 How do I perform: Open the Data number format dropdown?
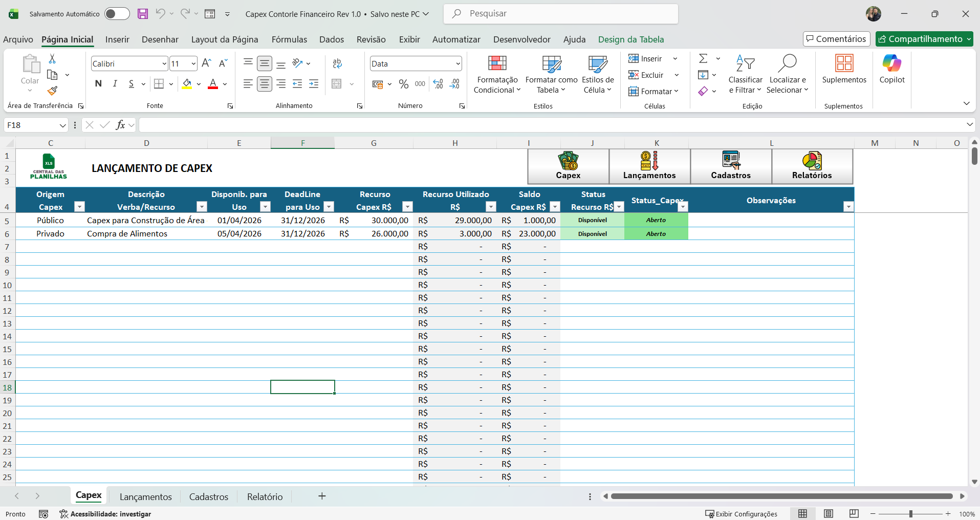point(458,64)
